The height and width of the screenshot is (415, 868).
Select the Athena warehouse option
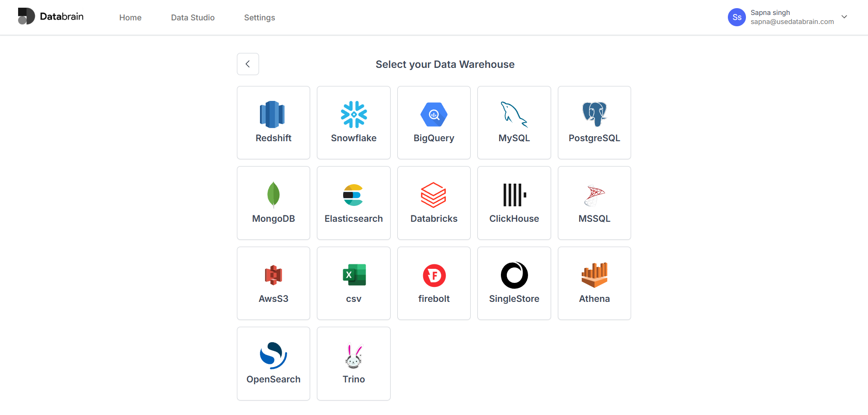pos(594,283)
